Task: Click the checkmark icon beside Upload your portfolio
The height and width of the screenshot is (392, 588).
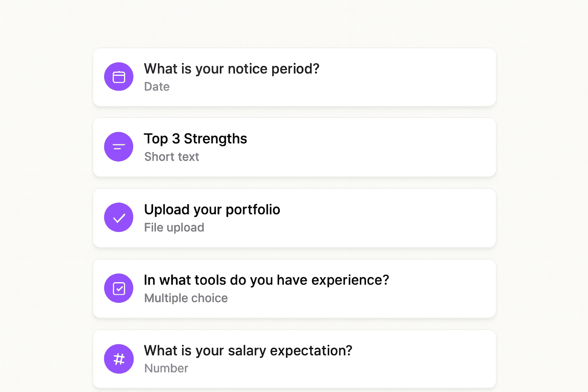Action: pyautogui.click(x=119, y=217)
